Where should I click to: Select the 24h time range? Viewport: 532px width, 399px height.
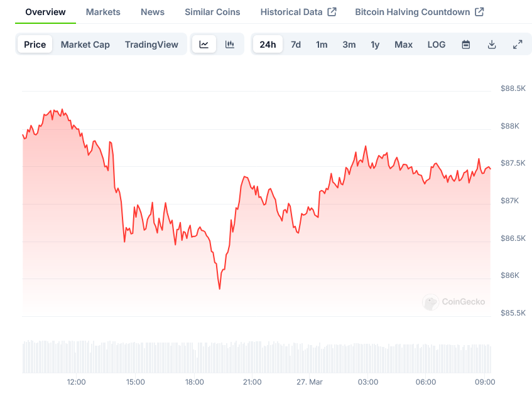pos(268,45)
